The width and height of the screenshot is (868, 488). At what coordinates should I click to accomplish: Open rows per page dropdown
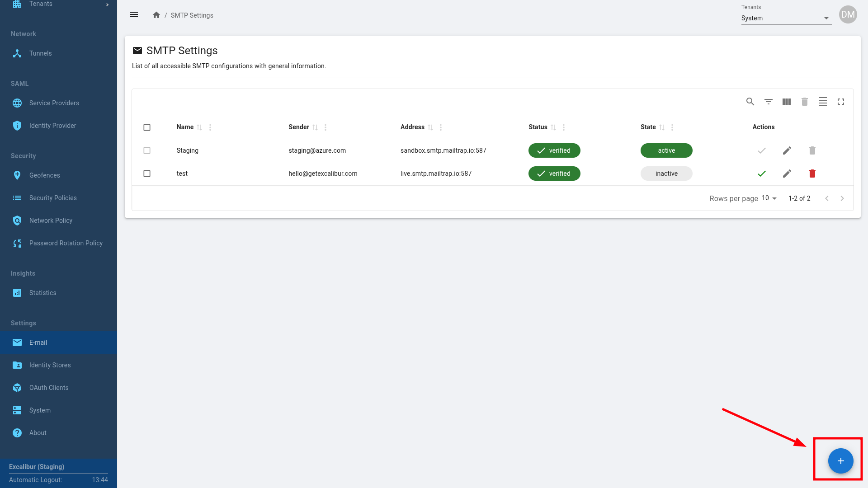pos(769,198)
